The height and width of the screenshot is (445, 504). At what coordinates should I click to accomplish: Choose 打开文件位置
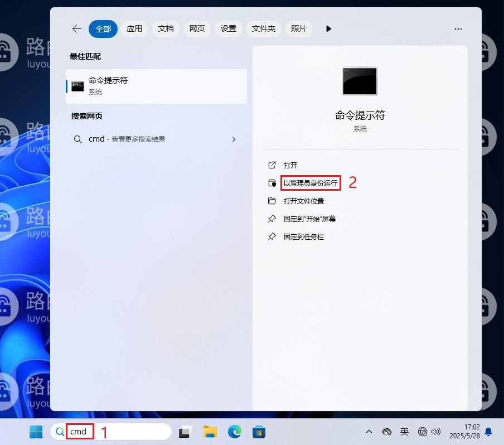pyautogui.click(x=304, y=201)
